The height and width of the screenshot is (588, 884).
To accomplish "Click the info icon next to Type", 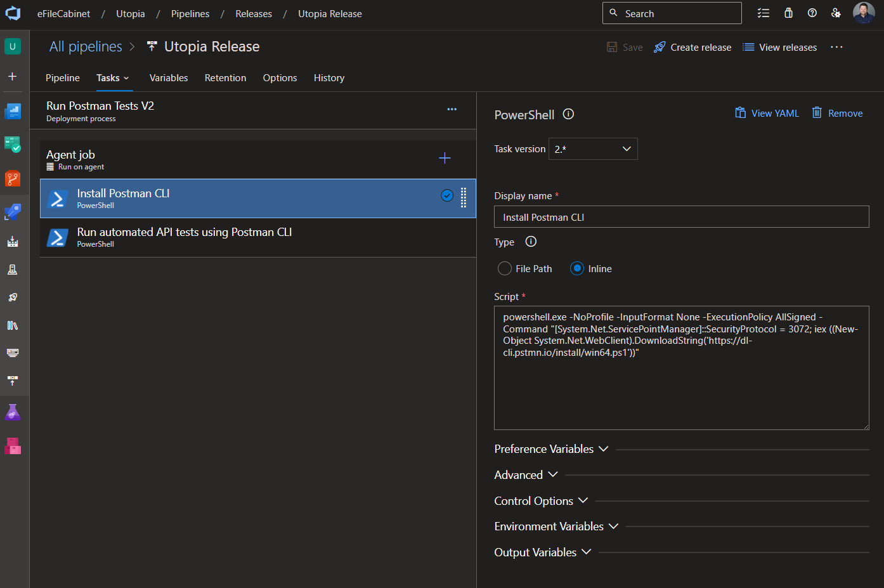I will [531, 242].
